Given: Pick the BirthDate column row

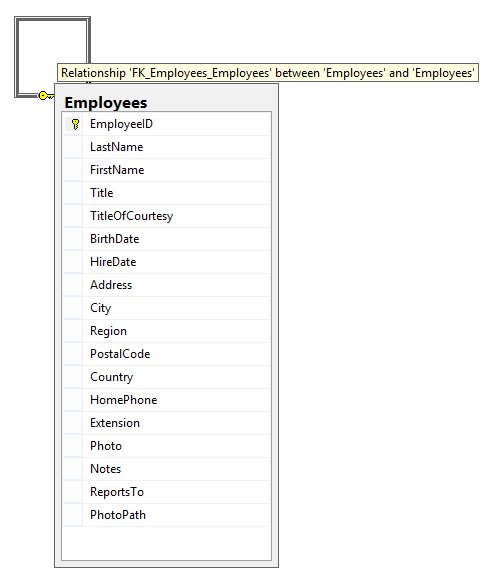Looking at the screenshot, I should click(x=167, y=239).
